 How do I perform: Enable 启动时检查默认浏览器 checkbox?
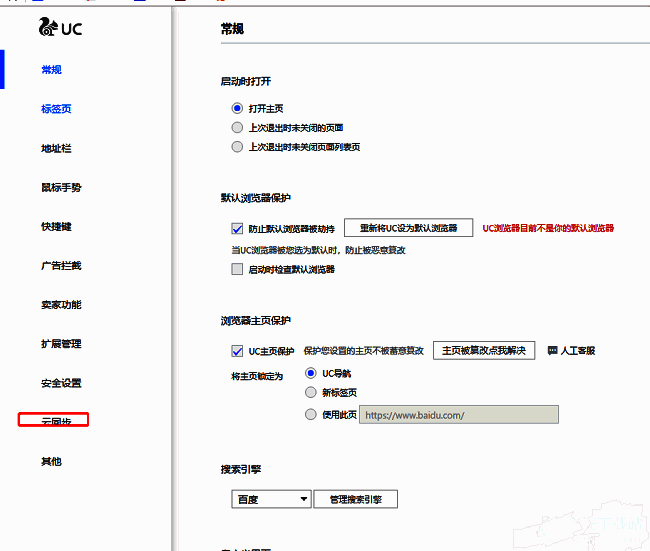coord(237,269)
